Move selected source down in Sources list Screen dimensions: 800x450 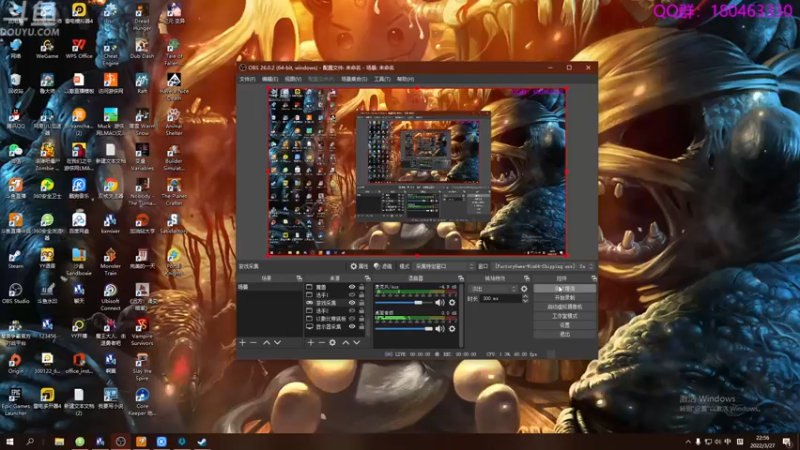[x=357, y=342]
